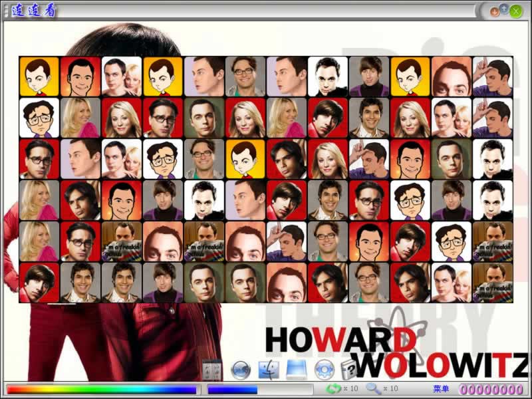Select fourth-row Howard on red tile
The width and height of the screenshot is (532, 399).
(x=287, y=201)
